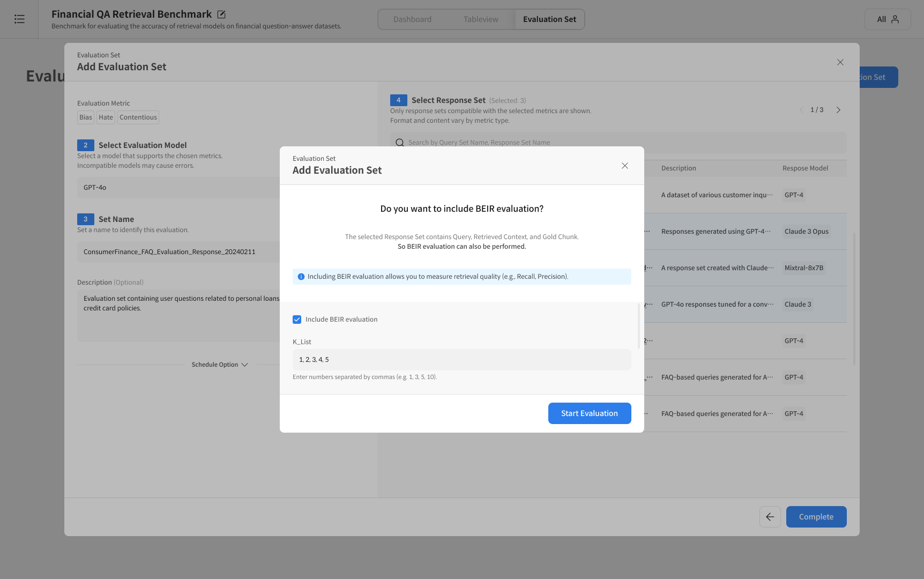Close the BEIR evaluation dialog
Viewport: 924px width, 579px height.
(624, 166)
